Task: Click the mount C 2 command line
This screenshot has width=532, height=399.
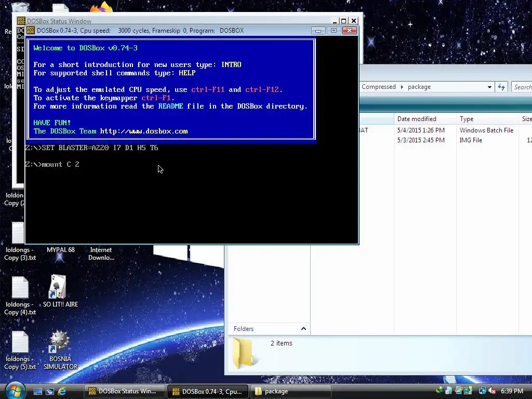Action: point(52,165)
